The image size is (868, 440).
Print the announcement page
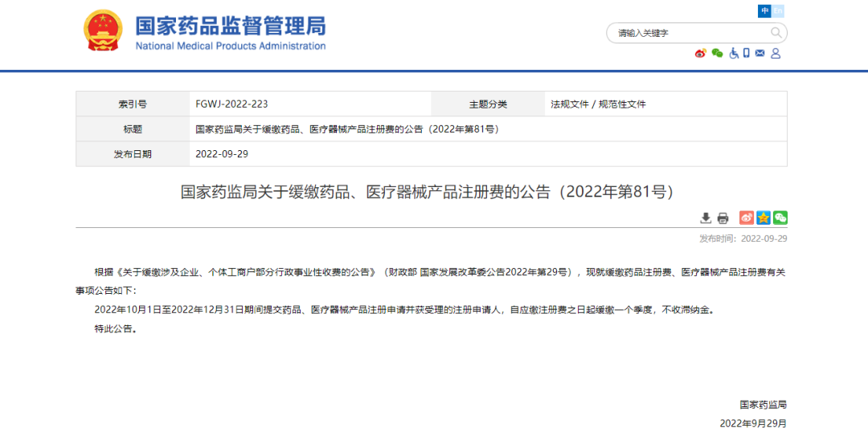[x=723, y=218]
